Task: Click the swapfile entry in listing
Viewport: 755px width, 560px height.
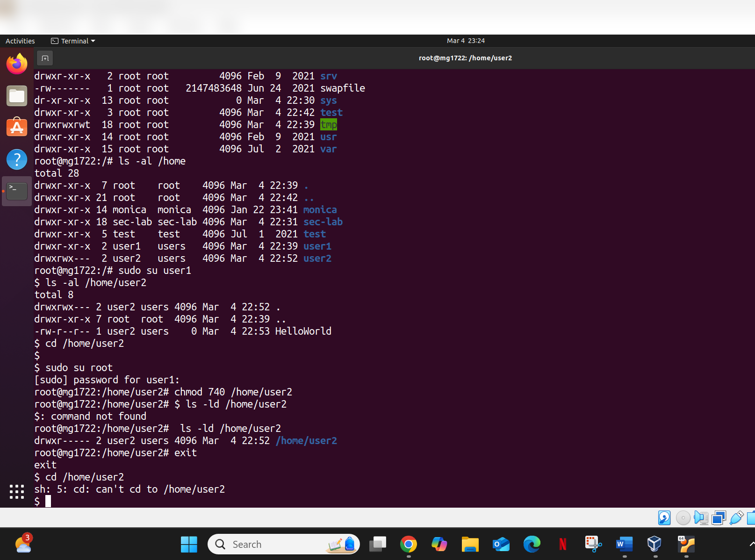Action: point(343,88)
